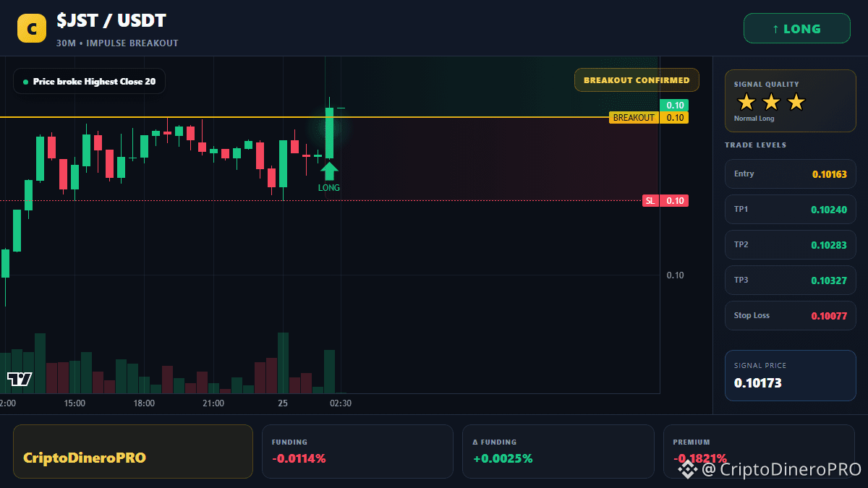Click the Δ Funding value +0.0025%
Screen dimensions: 868x488
(503, 458)
